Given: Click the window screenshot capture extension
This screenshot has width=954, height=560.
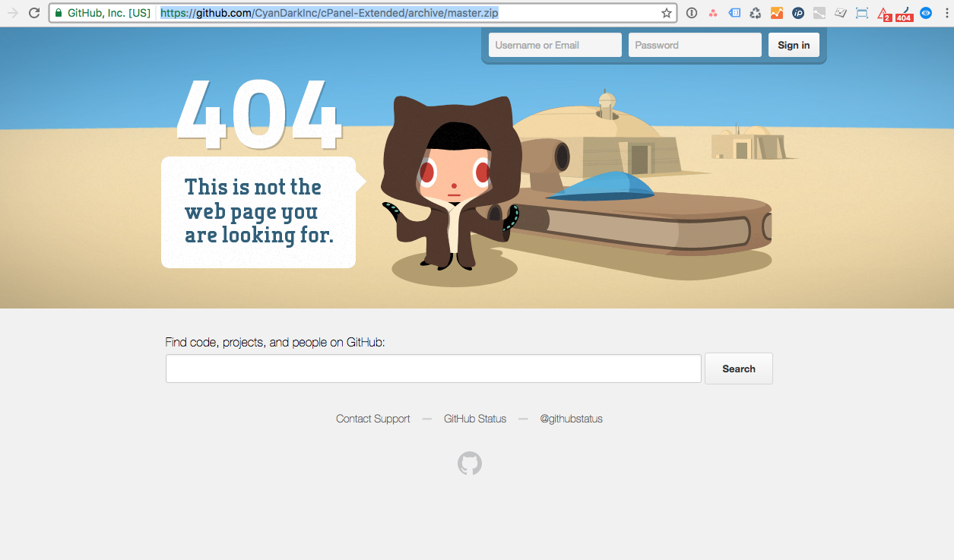Looking at the screenshot, I should coord(862,13).
